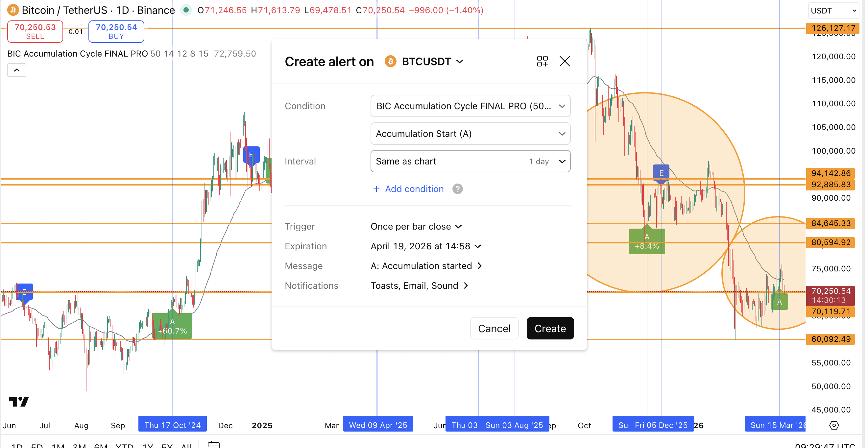Image resolution: width=868 pixels, height=448 pixels.
Task: Click the add alert layout grid icon
Action: (542, 62)
